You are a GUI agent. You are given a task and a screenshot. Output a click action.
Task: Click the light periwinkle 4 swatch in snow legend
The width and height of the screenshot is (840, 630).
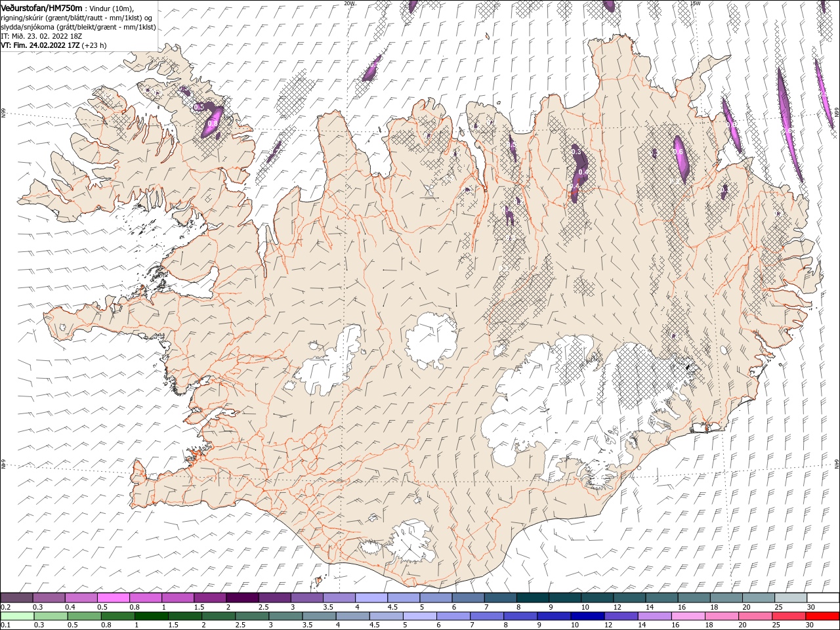click(x=371, y=598)
